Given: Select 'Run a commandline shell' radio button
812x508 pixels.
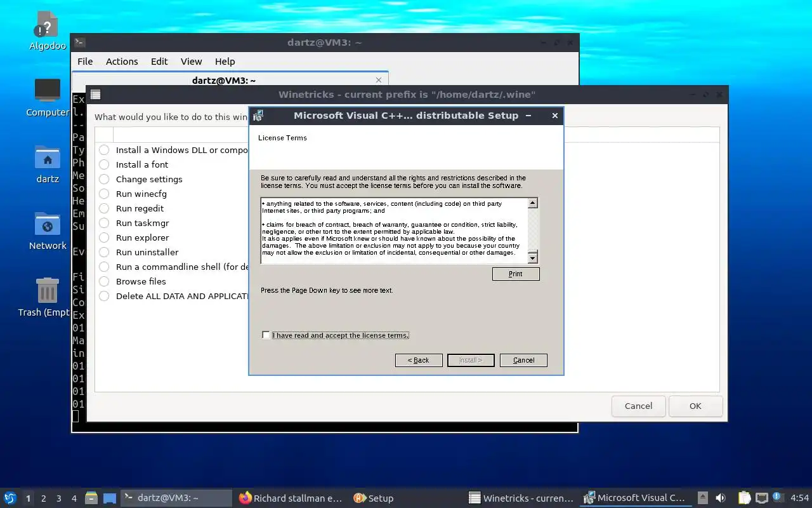Looking at the screenshot, I should coord(104,267).
